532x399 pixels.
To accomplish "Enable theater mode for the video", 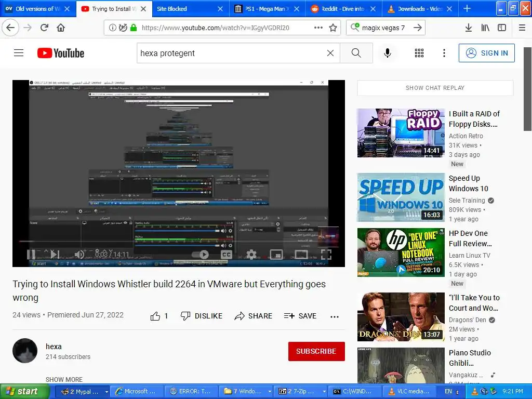I will (x=301, y=254).
